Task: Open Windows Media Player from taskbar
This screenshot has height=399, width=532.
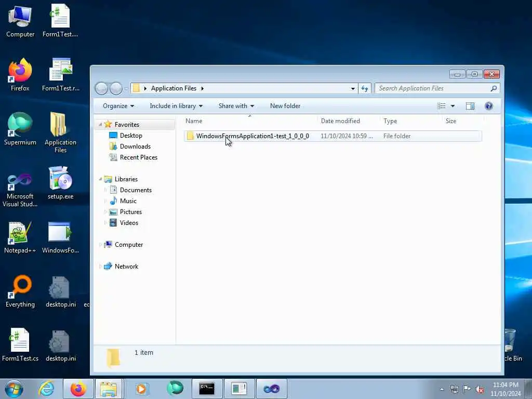Action: point(141,389)
